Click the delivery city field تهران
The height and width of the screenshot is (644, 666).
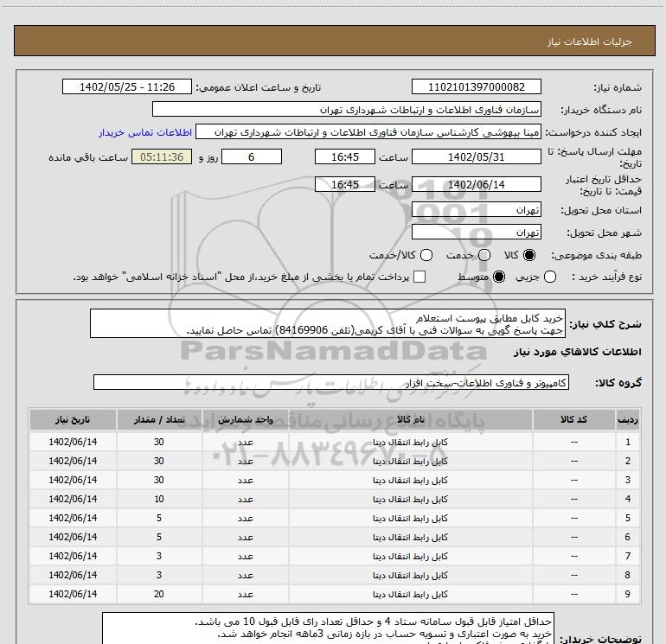point(476,233)
